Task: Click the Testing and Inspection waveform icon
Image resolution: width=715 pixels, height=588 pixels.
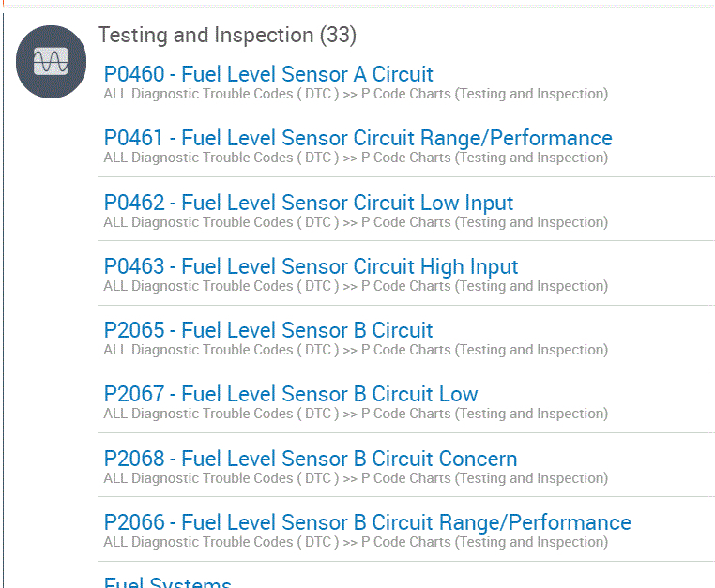Action: (51, 62)
